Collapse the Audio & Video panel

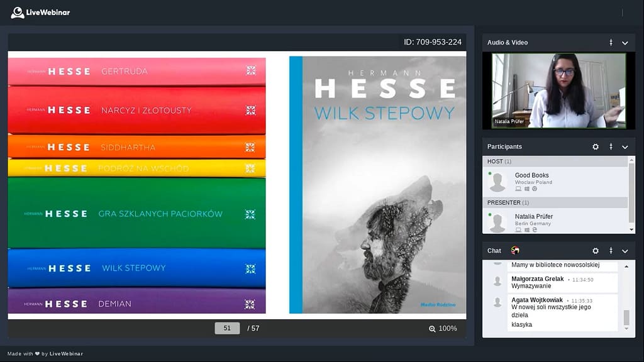tap(625, 43)
